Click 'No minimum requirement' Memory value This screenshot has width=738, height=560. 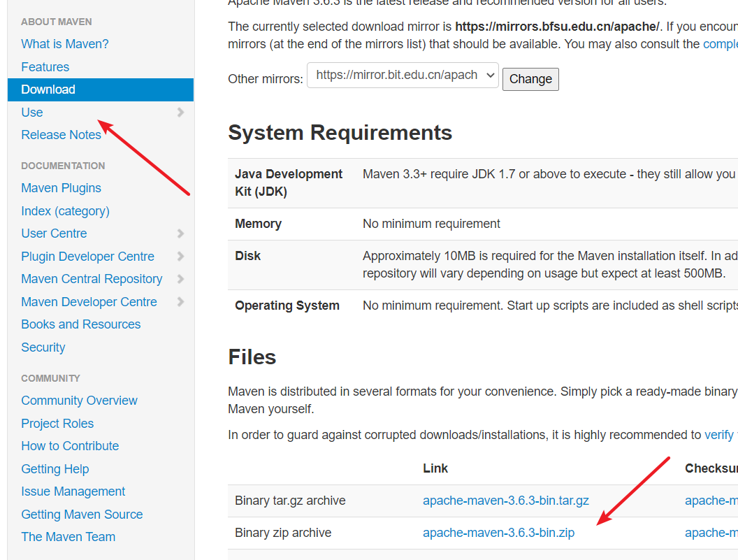click(x=431, y=224)
